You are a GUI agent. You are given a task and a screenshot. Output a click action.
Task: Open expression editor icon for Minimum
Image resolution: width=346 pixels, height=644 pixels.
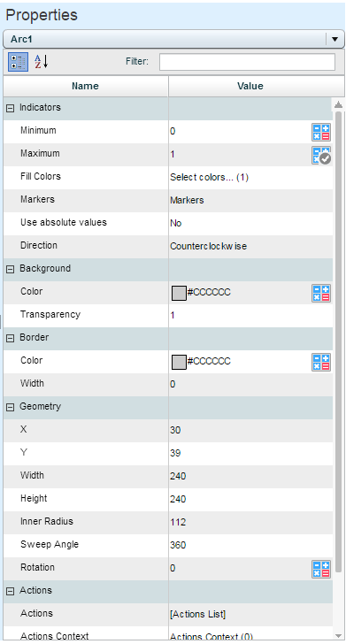320,133
